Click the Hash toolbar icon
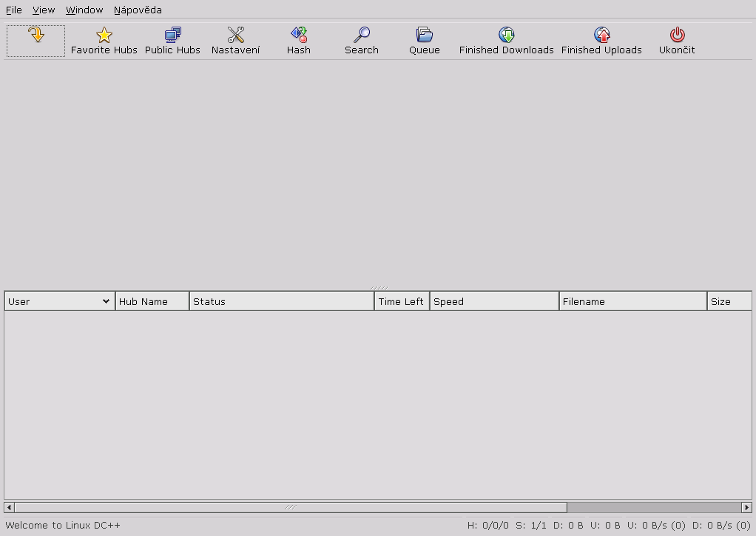Viewport: 756px width, 536px height. (299, 35)
